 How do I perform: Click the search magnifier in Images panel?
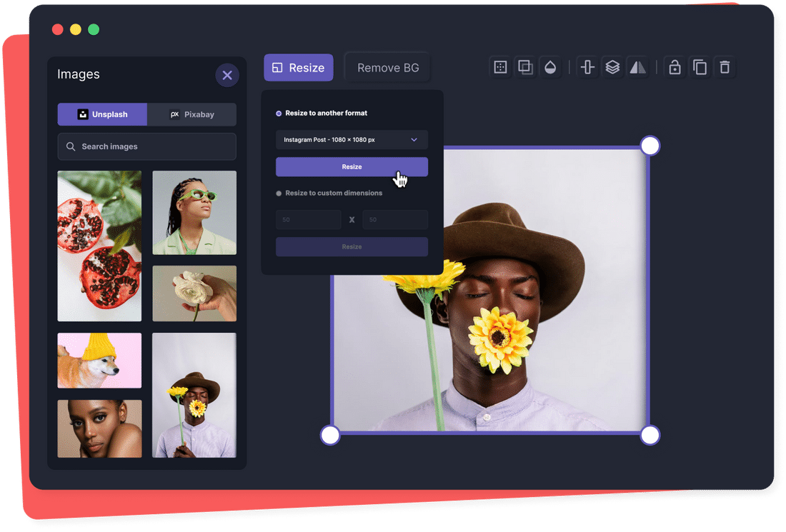pos(71,146)
